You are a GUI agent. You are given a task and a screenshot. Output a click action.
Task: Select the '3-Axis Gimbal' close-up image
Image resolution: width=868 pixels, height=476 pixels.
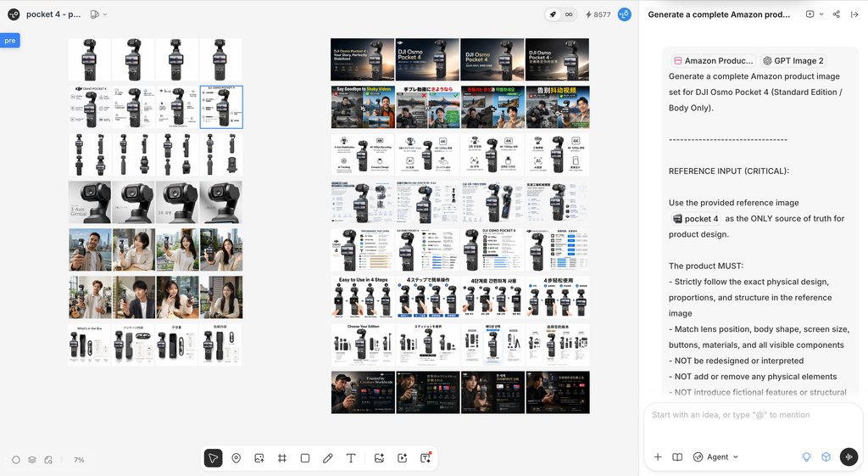[x=90, y=202]
